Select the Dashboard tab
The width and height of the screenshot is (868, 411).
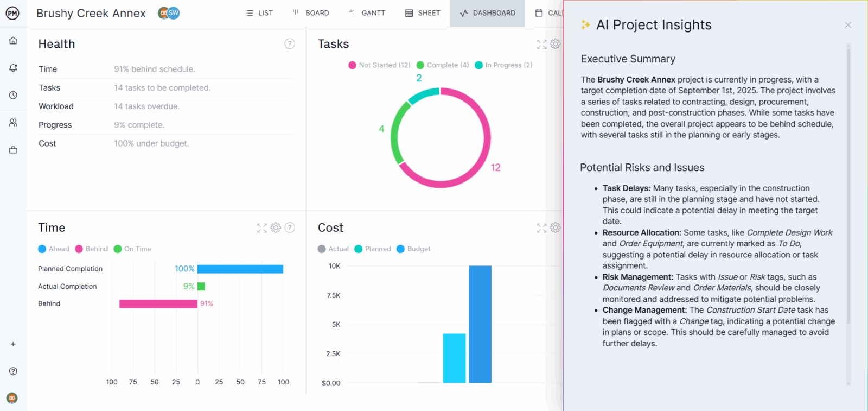[x=487, y=13]
